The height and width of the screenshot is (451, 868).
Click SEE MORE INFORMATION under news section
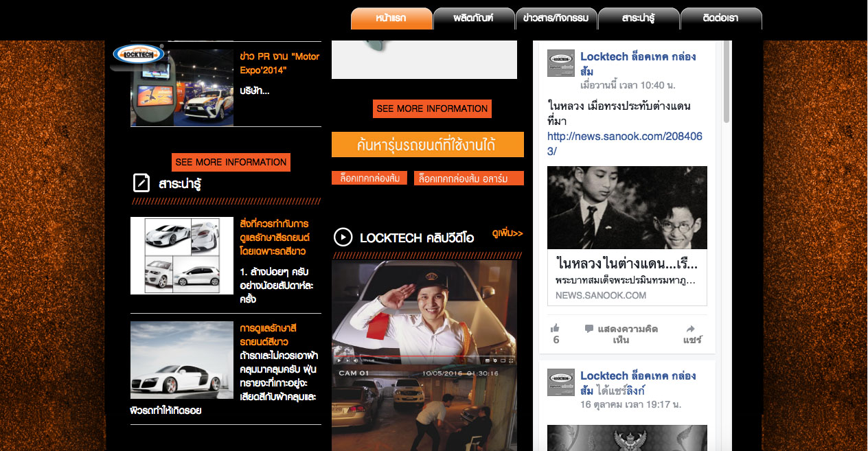[231, 162]
